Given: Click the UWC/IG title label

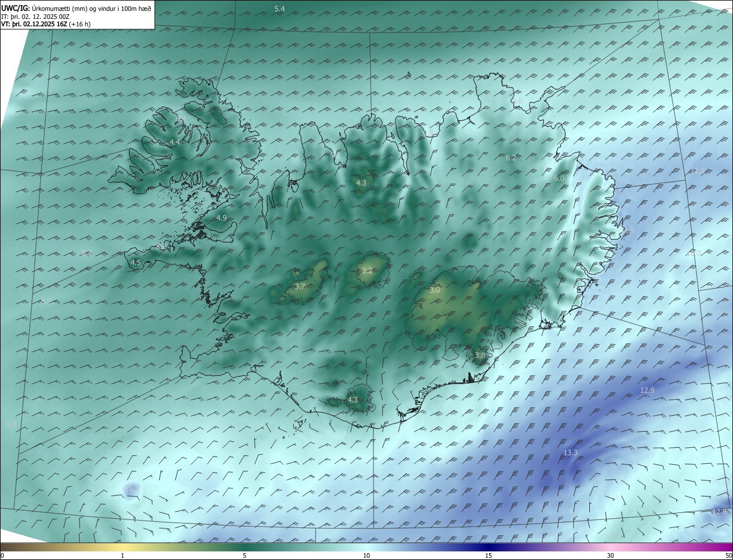Looking at the screenshot, I should point(15,9).
